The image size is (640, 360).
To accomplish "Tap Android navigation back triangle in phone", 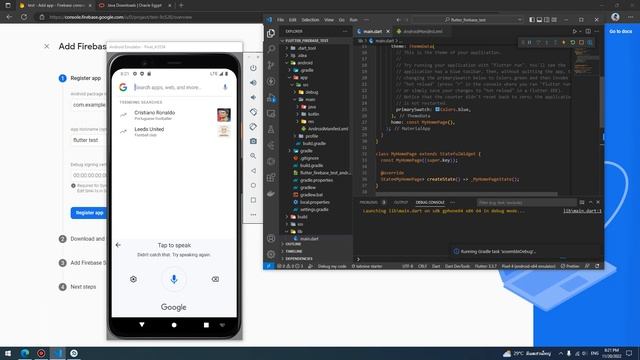I will point(142,325).
